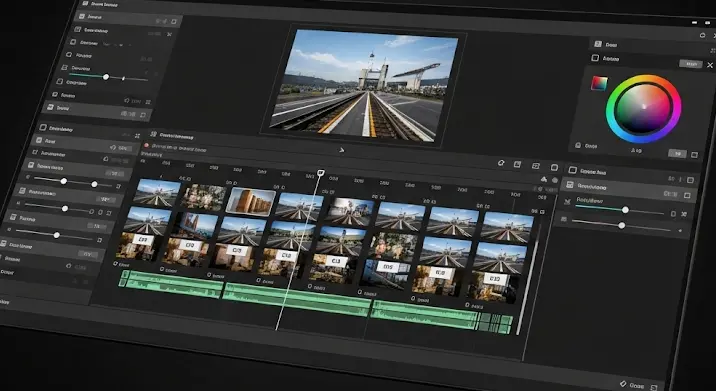Click the gray button left of the color panel X

point(690,64)
